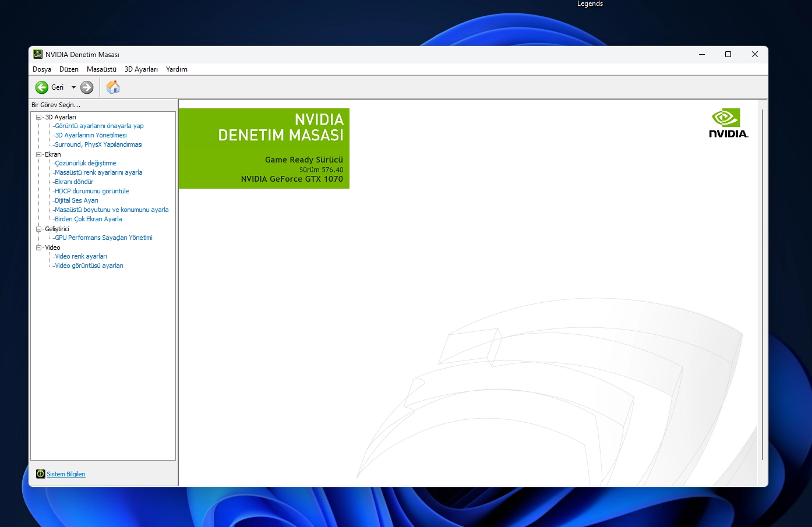Go to the Home page icon

(x=113, y=87)
